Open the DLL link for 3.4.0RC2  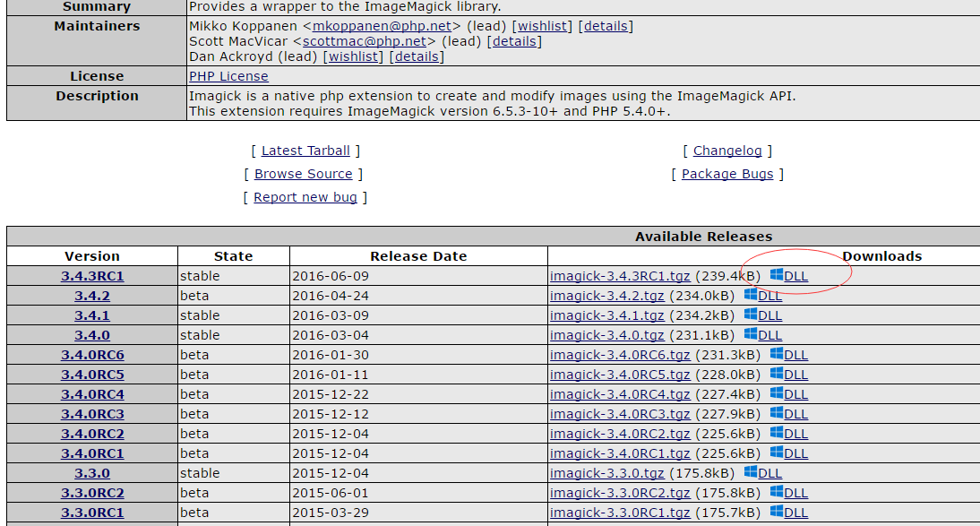click(795, 434)
